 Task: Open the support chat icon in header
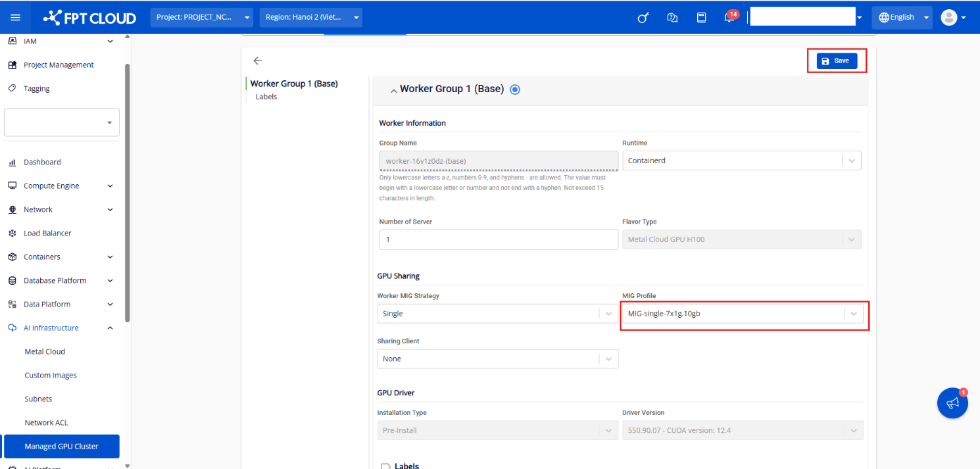[672, 18]
